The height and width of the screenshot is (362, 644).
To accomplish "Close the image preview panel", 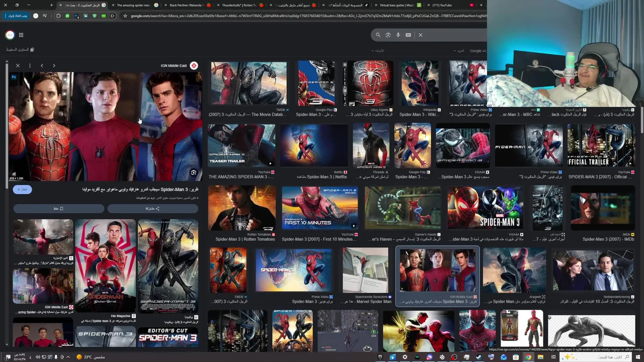I will tap(18, 65).
